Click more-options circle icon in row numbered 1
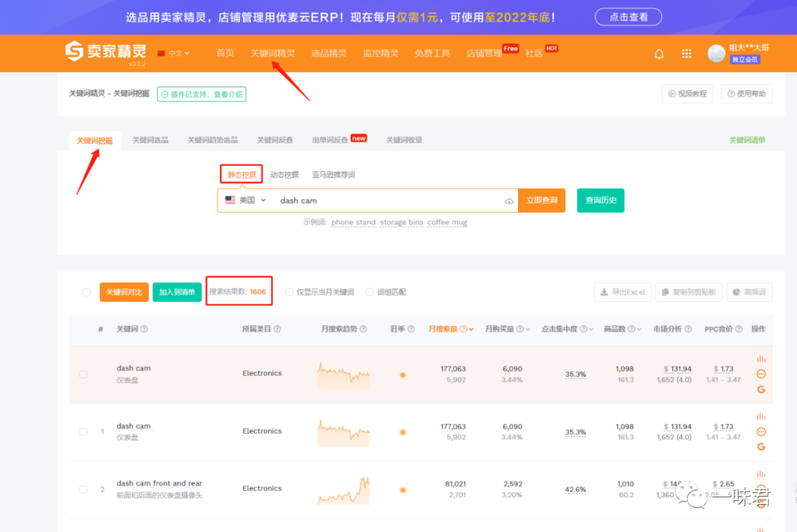The image size is (797, 532). (761, 432)
